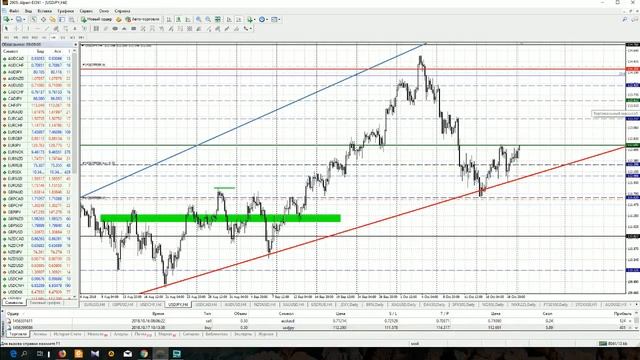Tile chart windows with grid icon

point(218,19)
